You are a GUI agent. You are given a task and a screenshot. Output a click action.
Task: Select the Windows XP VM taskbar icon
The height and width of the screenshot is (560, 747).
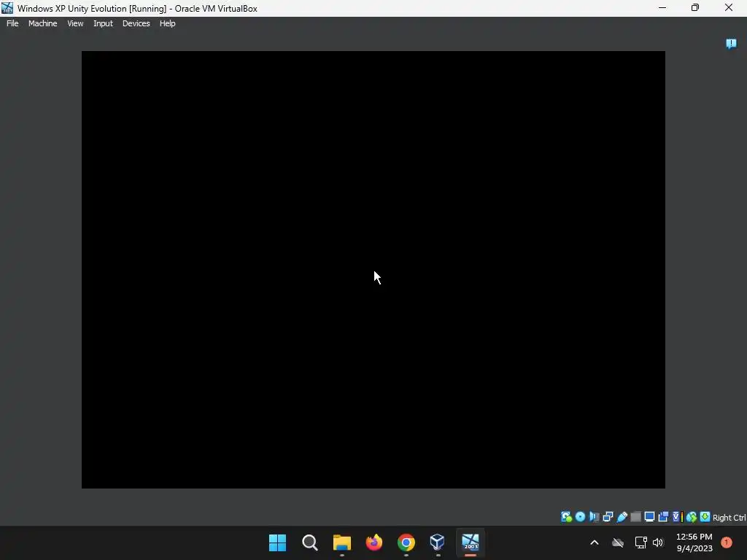471,542
